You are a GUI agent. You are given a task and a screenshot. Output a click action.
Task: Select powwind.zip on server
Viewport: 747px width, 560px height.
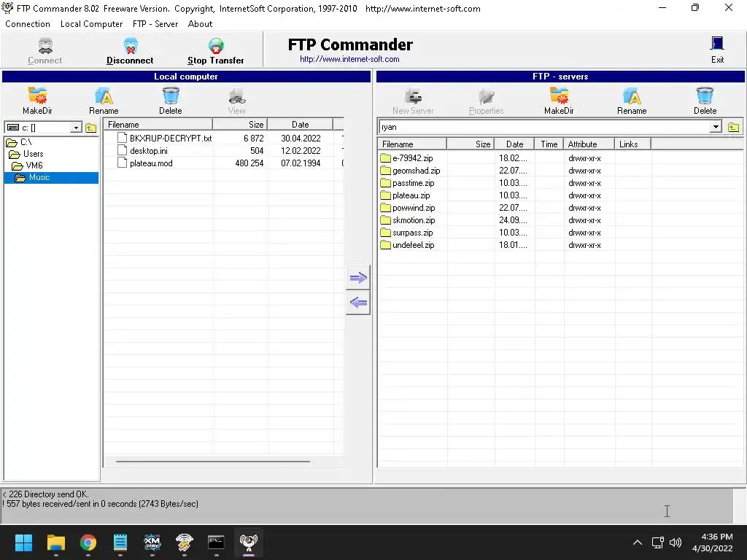[x=414, y=208]
